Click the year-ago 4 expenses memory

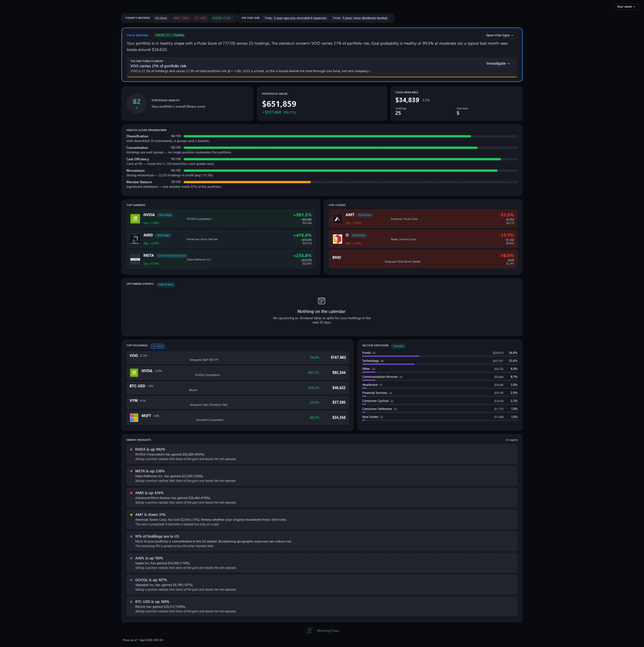coord(295,18)
